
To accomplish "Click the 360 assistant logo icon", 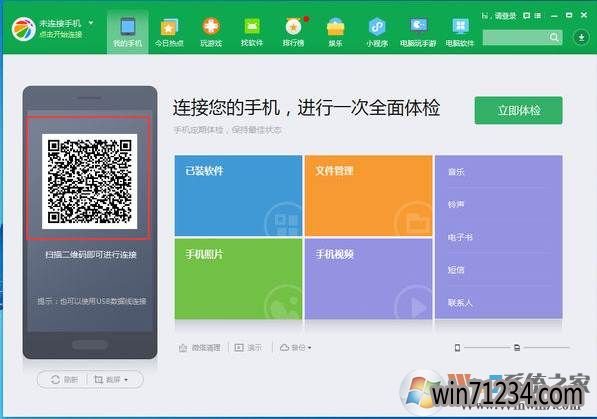I will point(23,29).
